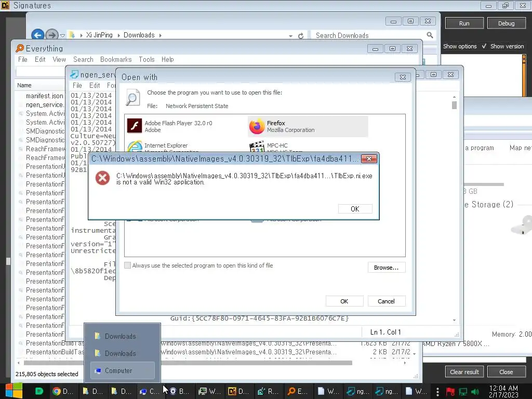Open Everything Tools menu

click(x=147, y=59)
